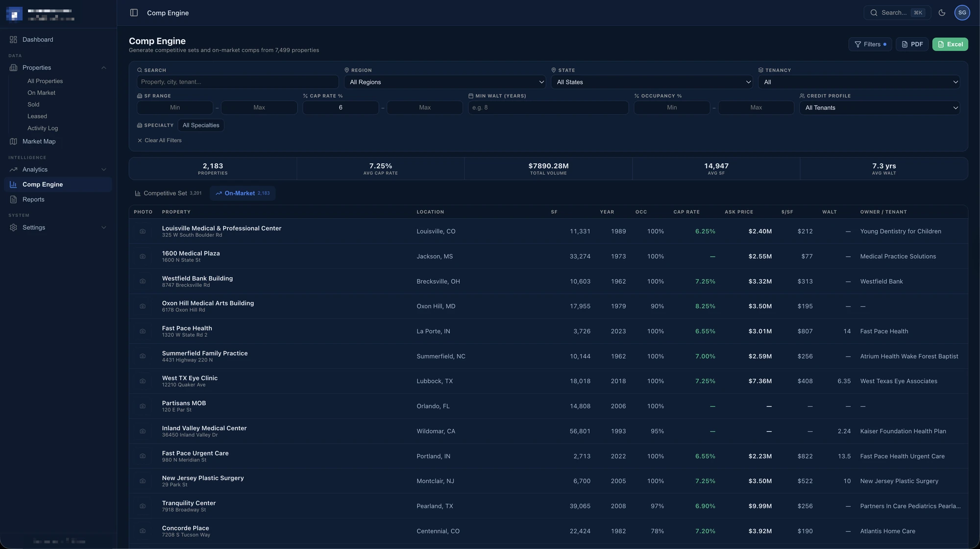Open the Dashboard icon in sidebar
Image resolution: width=980 pixels, height=549 pixels.
[x=13, y=40]
